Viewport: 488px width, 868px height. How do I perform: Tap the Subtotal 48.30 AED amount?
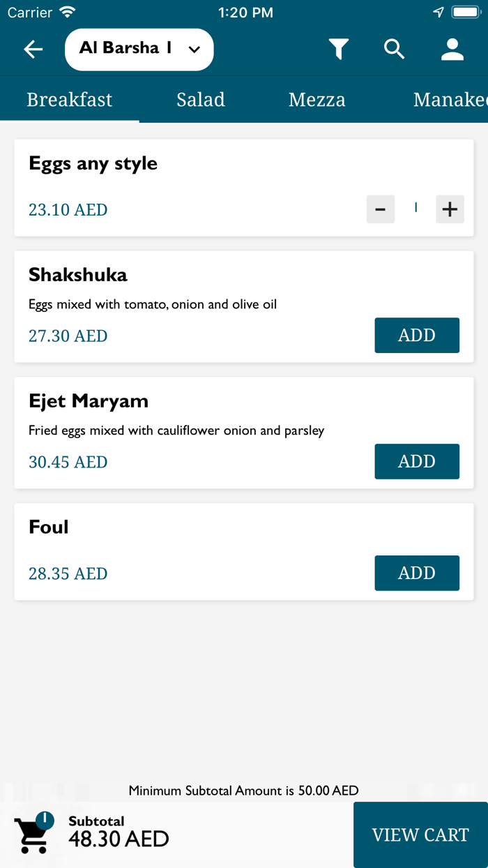(119, 838)
